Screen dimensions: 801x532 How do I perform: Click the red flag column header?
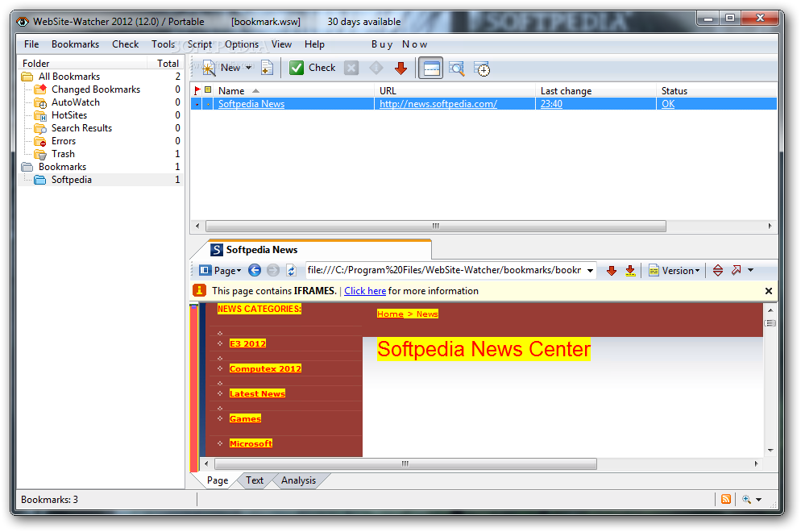pyautogui.click(x=197, y=90)
